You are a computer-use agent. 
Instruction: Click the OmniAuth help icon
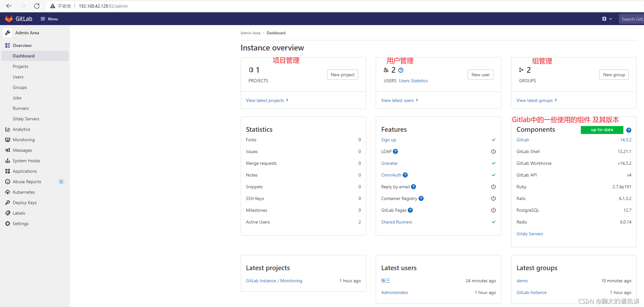[x=405, y=175]
